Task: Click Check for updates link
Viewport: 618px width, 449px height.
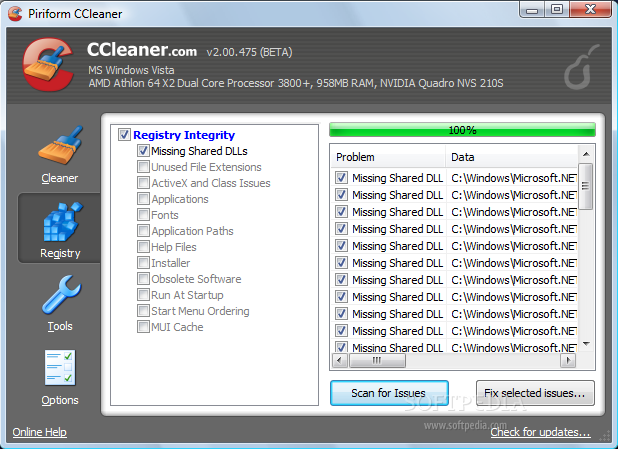Action: pos(540,432)
